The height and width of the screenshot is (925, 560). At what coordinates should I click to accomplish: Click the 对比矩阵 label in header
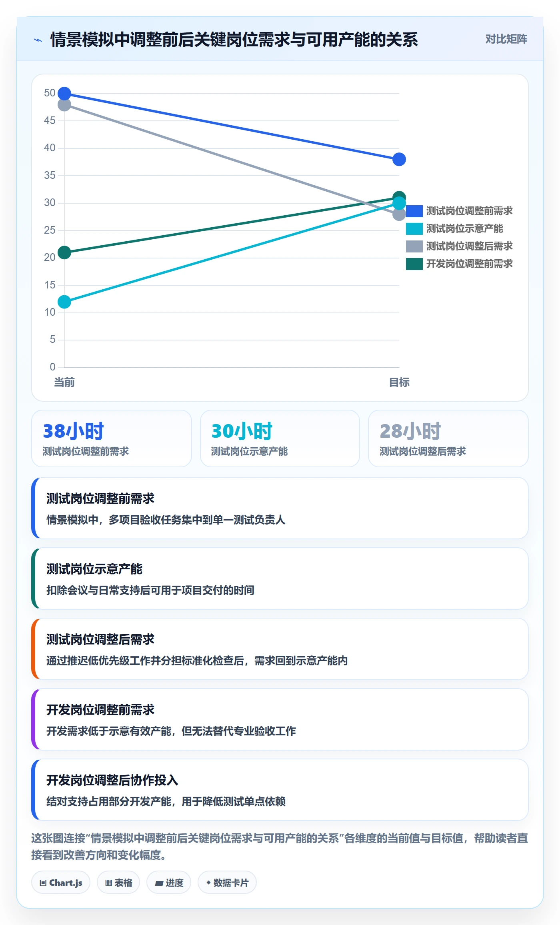click(506, 39)
